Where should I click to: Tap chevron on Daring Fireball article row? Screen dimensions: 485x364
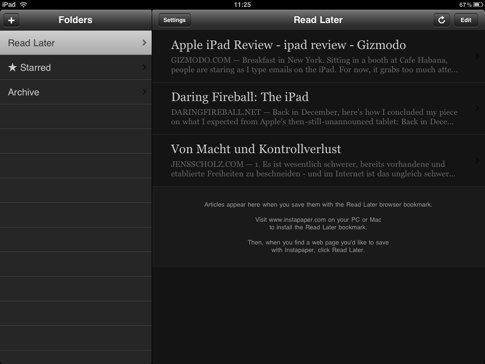pyautogui.click(x=477, y=108)
